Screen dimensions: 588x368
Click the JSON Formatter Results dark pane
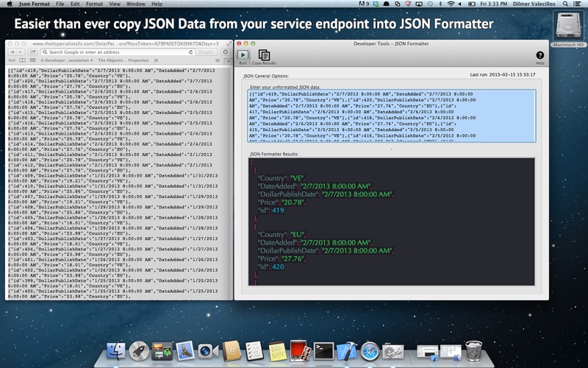point(392,222)
